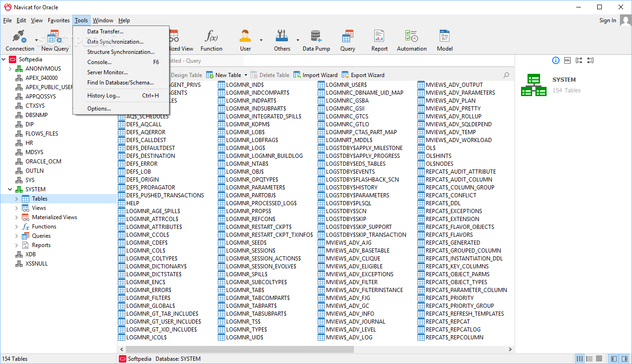Open the Report toolbar icon
This screenshot has height=364, width=632.
point(379,40)
